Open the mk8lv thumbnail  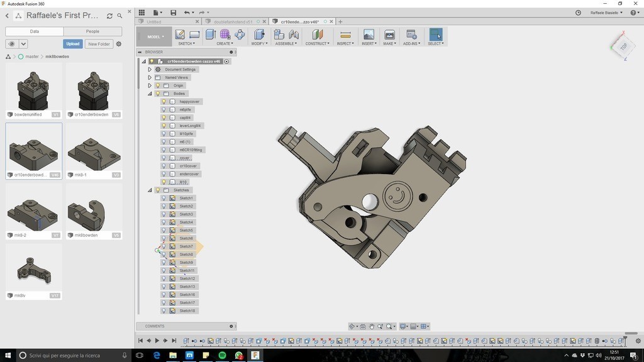tap(34, 271)
